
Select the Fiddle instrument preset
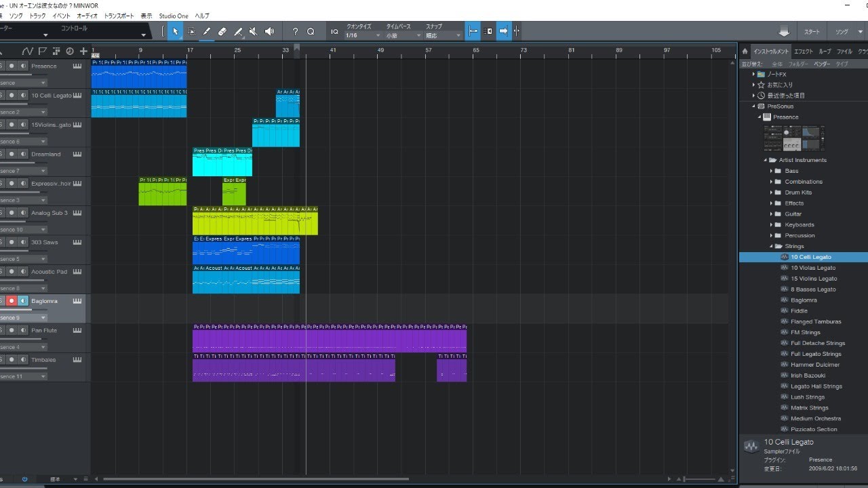click(799, 311)
